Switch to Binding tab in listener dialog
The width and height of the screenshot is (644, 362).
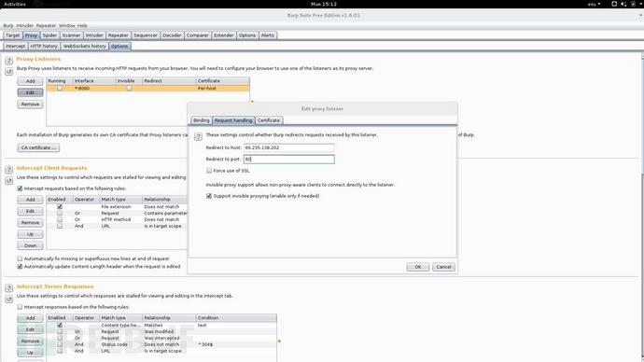coord(202,120)
